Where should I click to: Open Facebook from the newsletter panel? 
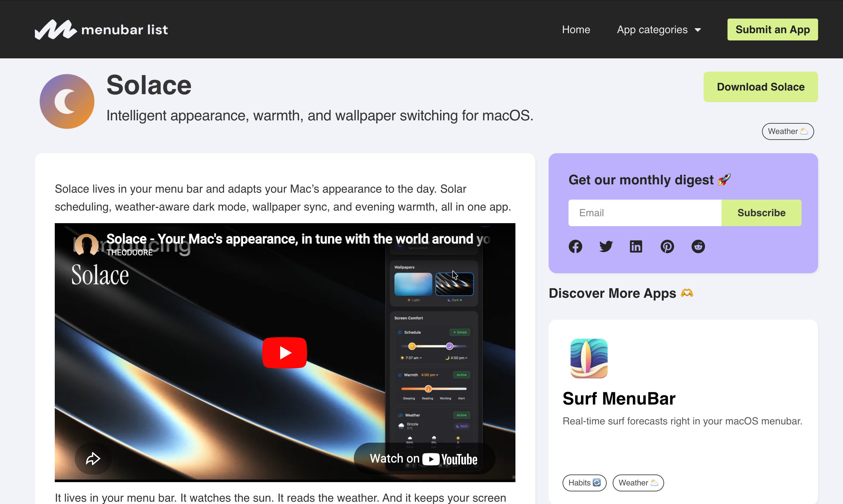(x=575, y=246)
